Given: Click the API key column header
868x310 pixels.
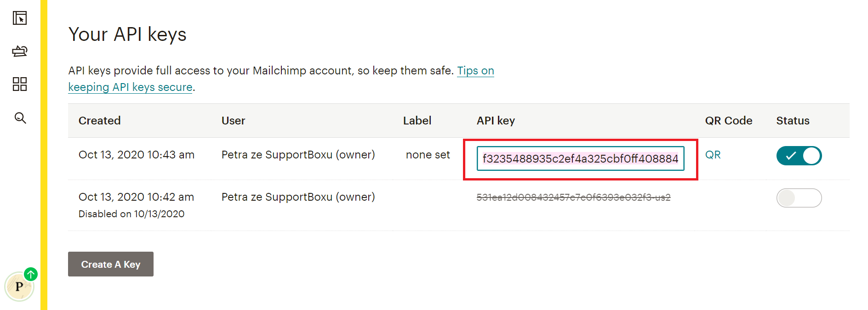Looking at the screenshot, I should point(496,121).
